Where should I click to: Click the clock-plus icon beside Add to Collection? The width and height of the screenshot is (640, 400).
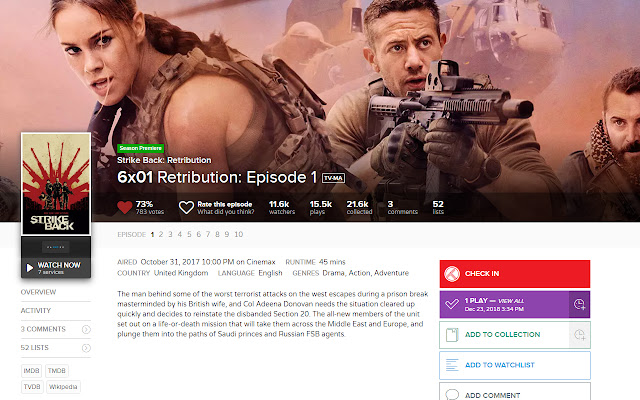[580, 335]
